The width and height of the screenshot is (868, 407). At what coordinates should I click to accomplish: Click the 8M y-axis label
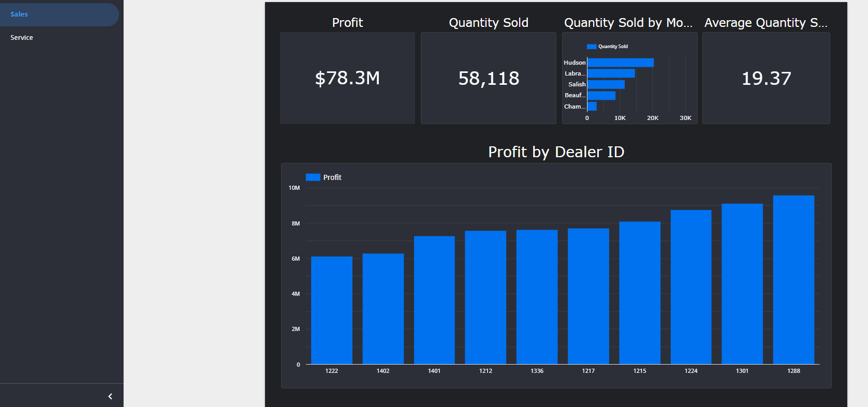pos(296,223)
